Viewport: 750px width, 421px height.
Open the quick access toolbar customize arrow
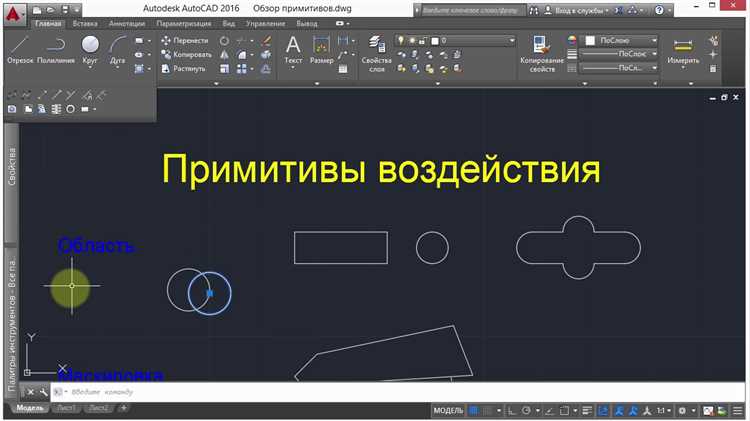(77, 10)
